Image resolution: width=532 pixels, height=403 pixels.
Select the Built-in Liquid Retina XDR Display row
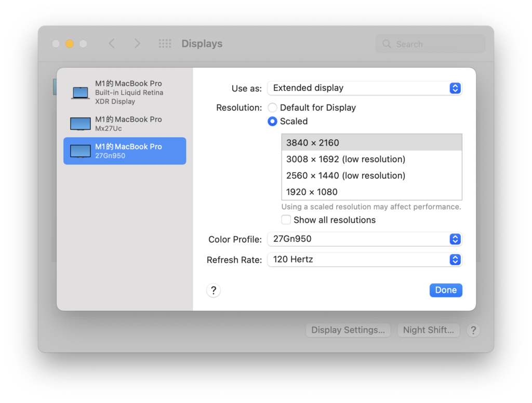click(x=125, y=93)
